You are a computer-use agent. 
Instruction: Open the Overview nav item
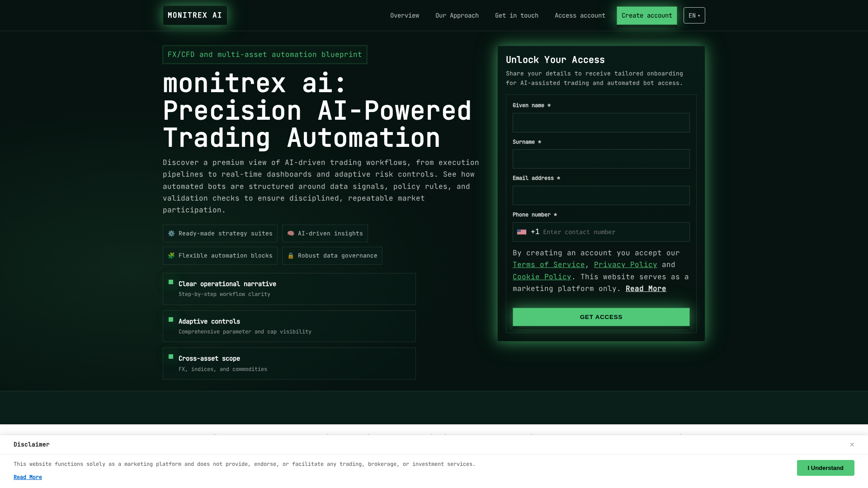tap(405, 15)
